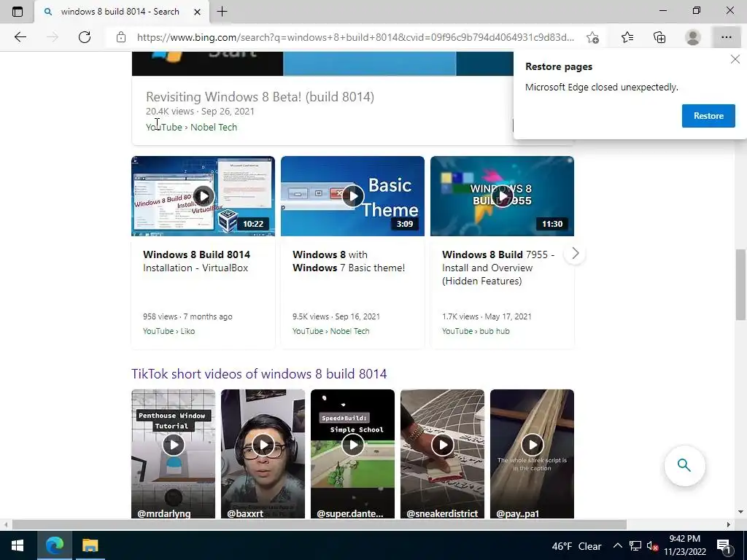Click the 20.4K views · Sep 26, 2021 text
Viewport: 747px width, 560px height.
[x=200, y=112]
